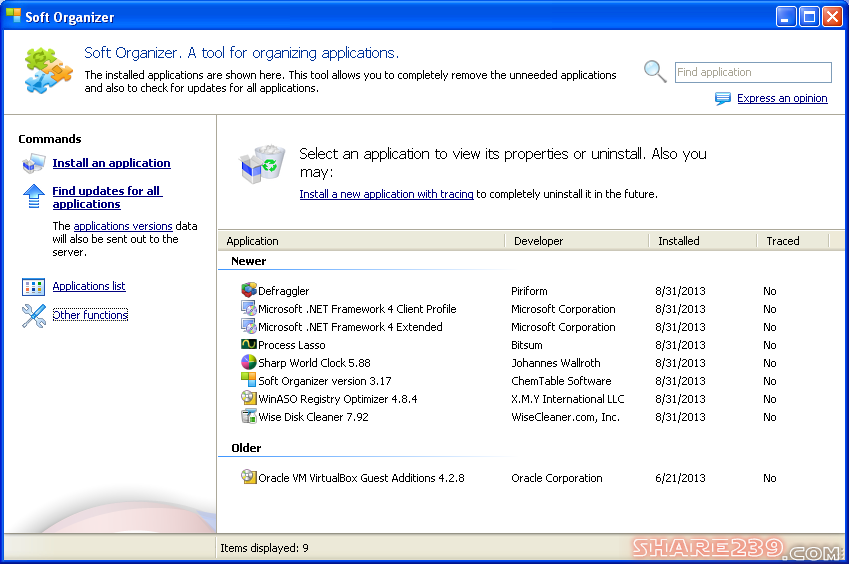849x564 pixels.
Task: Click Express an opinion link
Action: (782, 98)
